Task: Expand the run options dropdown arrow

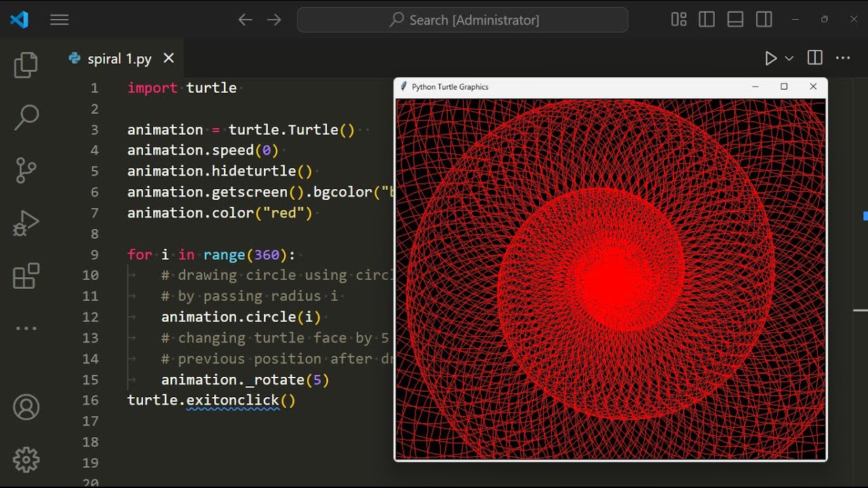Action: (x=789, y=59)
